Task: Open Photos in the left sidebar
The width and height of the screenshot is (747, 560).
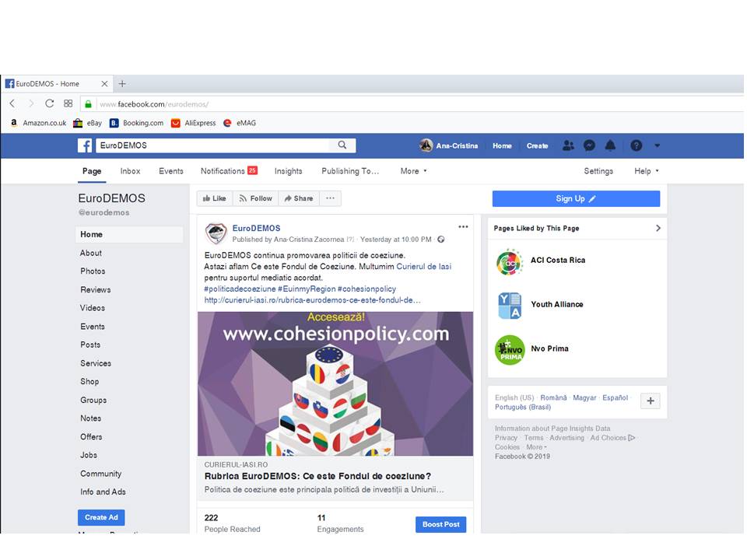Action: (x=93, y=271)
